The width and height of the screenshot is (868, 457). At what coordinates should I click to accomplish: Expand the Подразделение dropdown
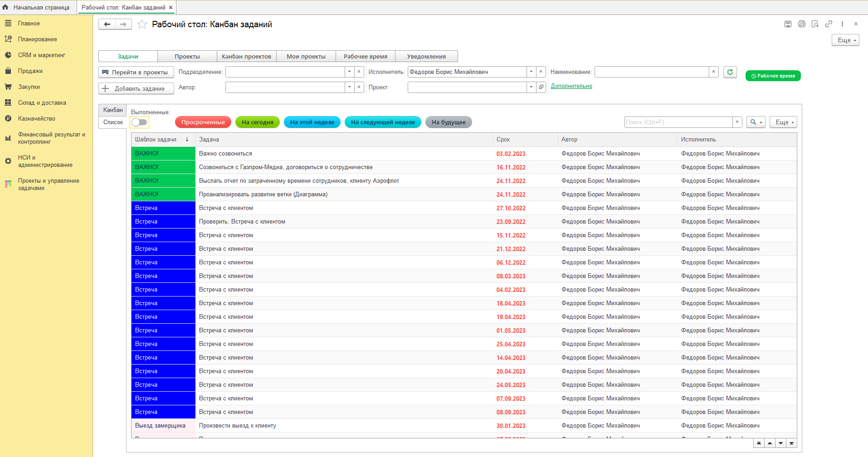[349, 72]
